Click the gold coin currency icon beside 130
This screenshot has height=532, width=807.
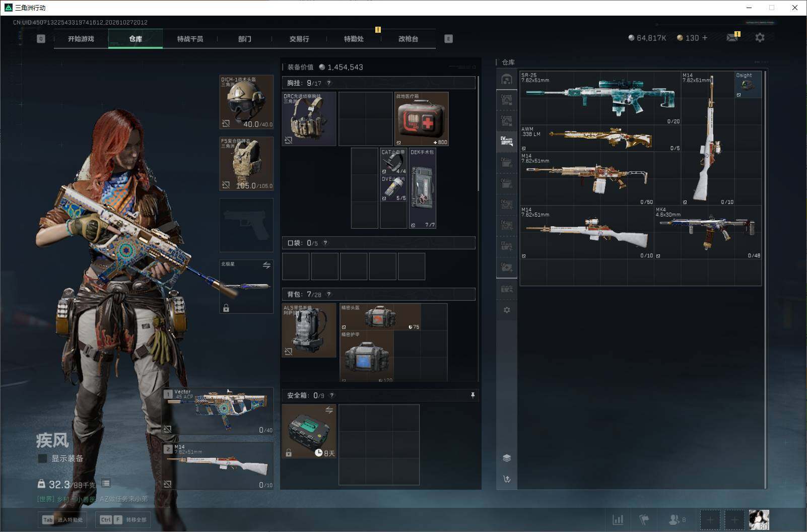(x=680, y=38)
